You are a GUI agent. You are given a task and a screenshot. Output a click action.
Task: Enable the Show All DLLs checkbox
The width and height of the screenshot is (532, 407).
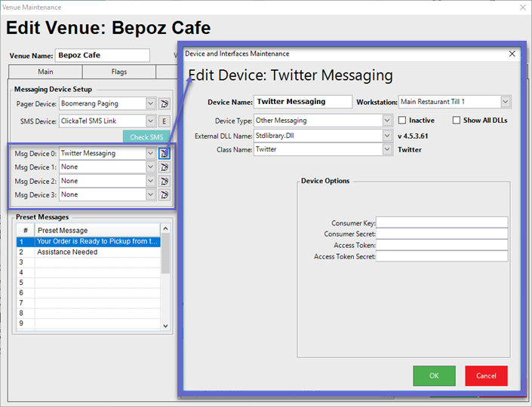pos(457,121)
